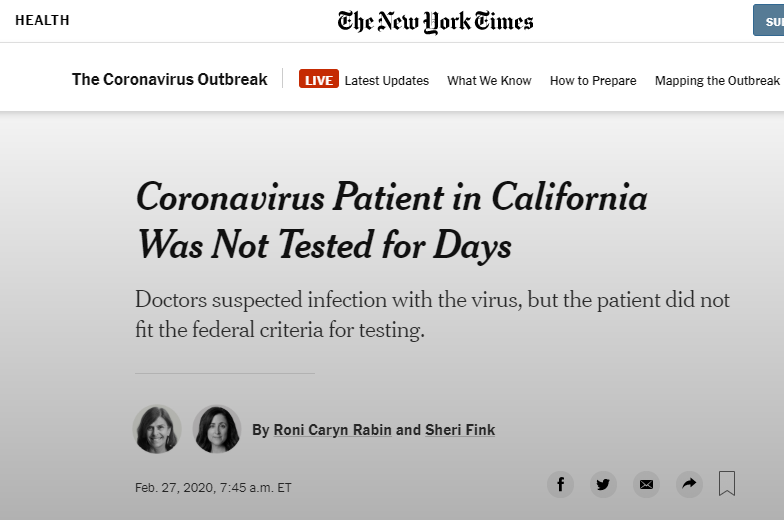
Task: Open the HEALTH section label
Action: click(x=42, y=20)
